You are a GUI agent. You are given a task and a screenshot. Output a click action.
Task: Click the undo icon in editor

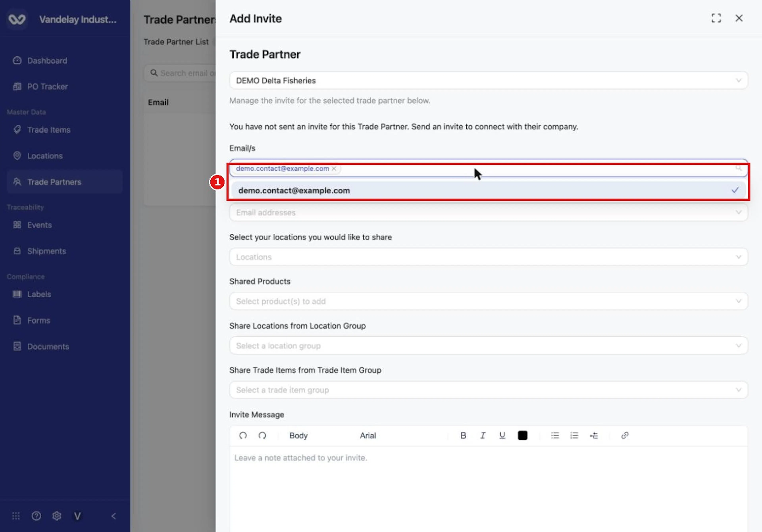point(243,435)
